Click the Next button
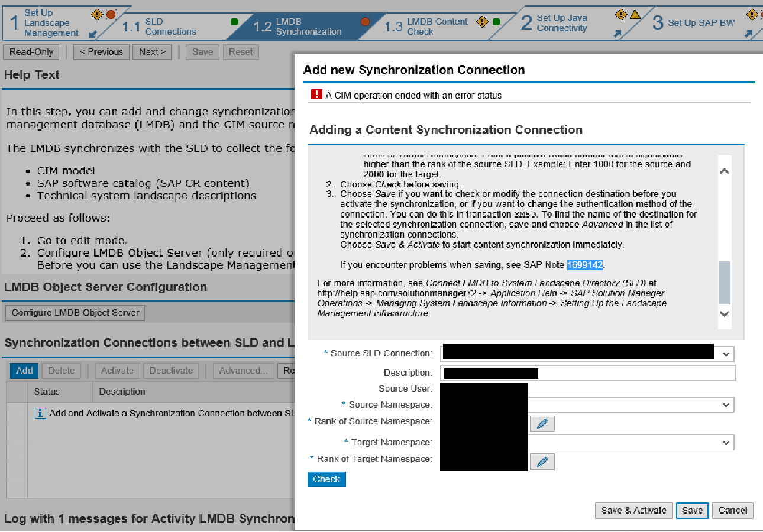 point(152,52)
